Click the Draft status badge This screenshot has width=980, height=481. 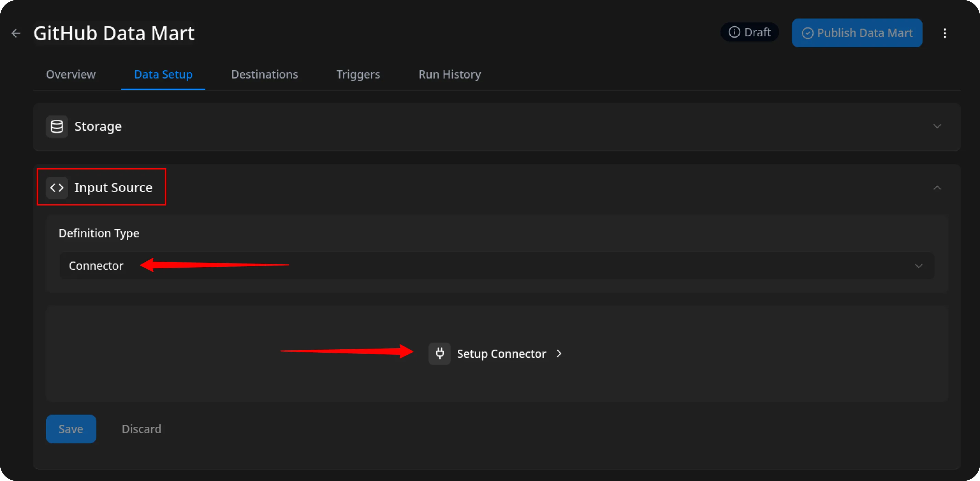pyautogui.click(x=750, y=32)
